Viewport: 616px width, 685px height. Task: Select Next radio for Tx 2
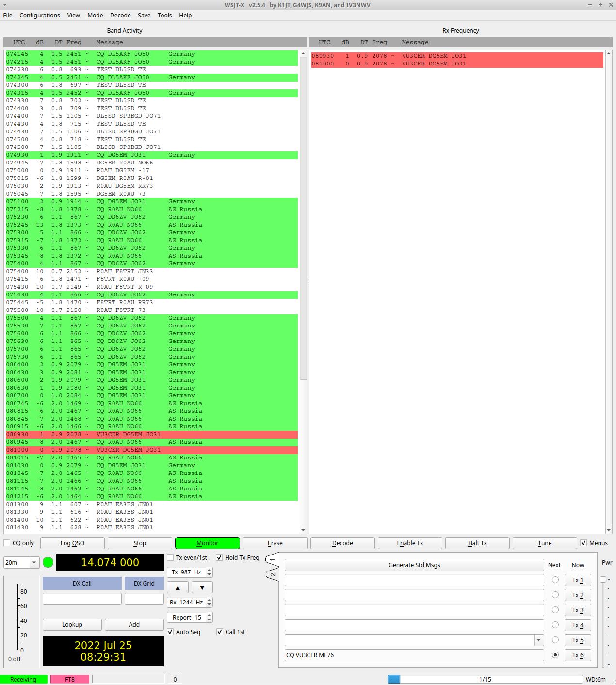click(555, 595)
